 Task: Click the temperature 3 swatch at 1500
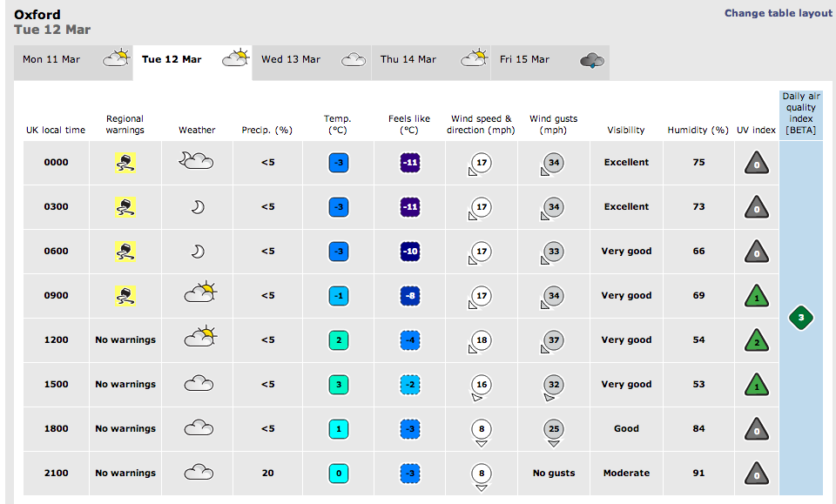(x=339, y=384)
